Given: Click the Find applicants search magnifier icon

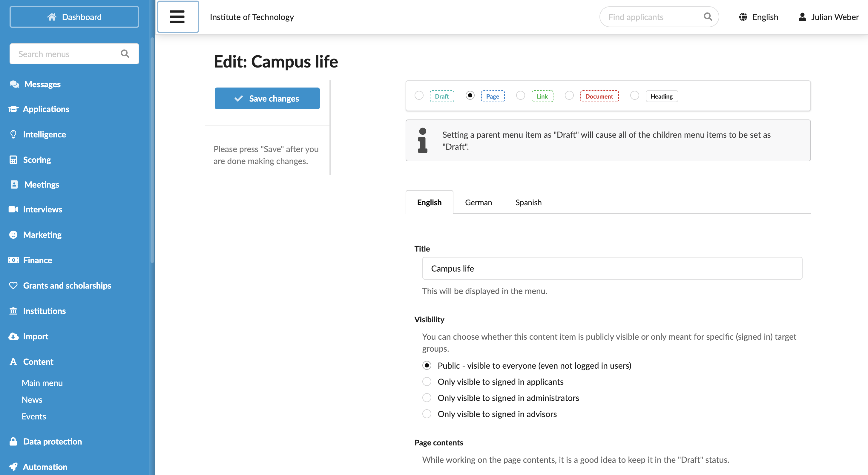Looking at the screenshot, I should point(708,16).
